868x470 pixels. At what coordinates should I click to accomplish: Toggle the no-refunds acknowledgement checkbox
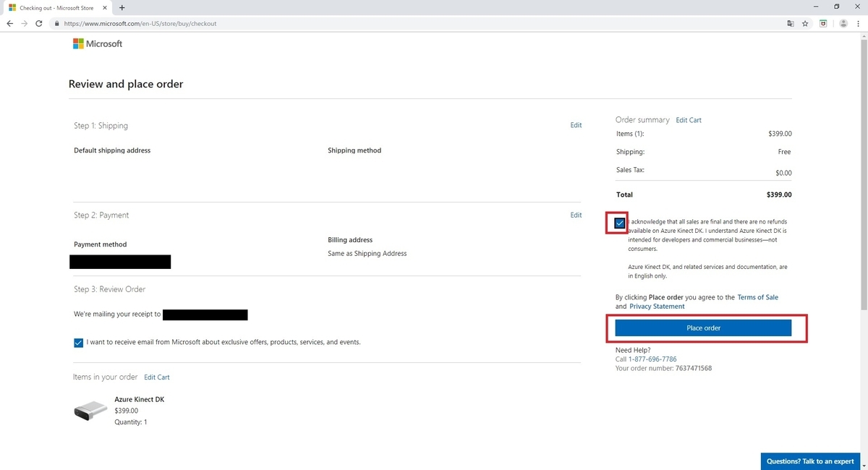620,223
